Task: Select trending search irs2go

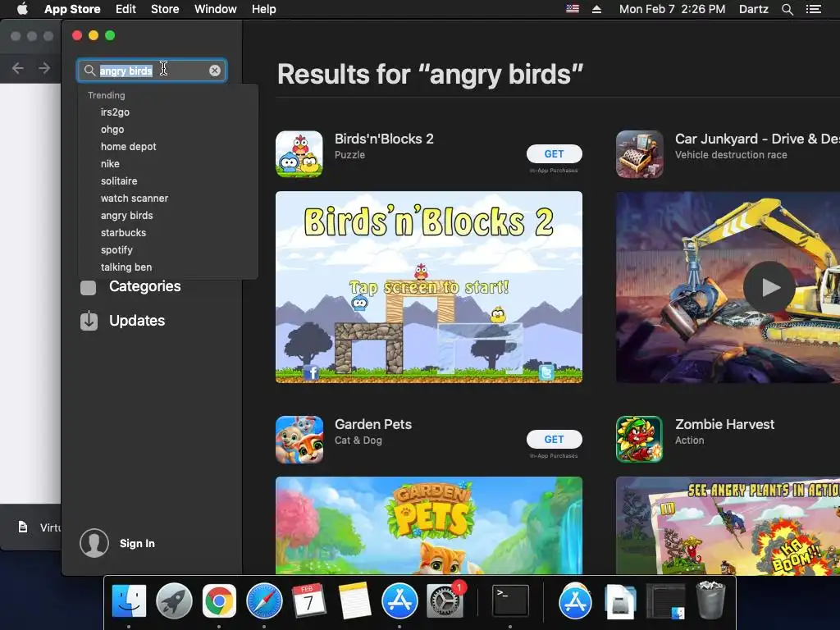Action: pyautogui.click(x=115, y=112)
